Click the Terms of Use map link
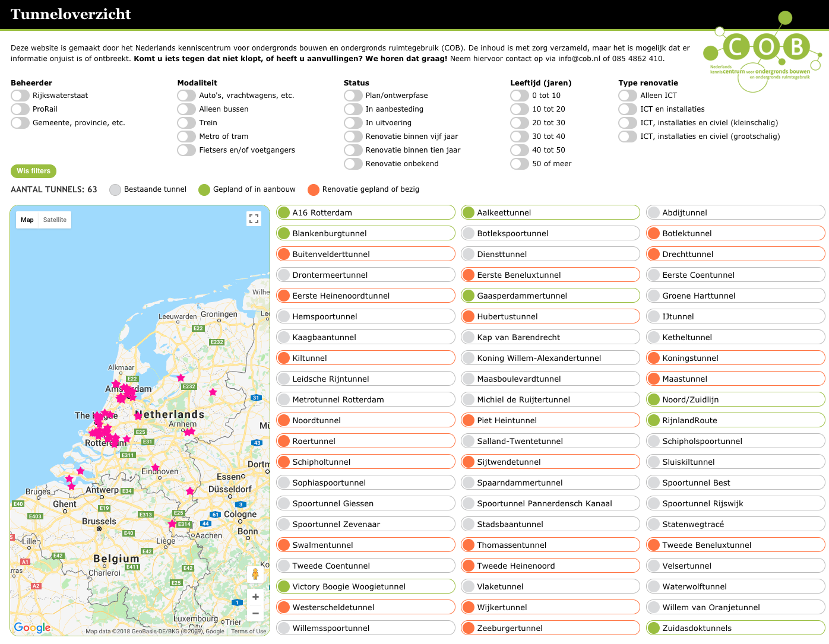 point(249,632)
